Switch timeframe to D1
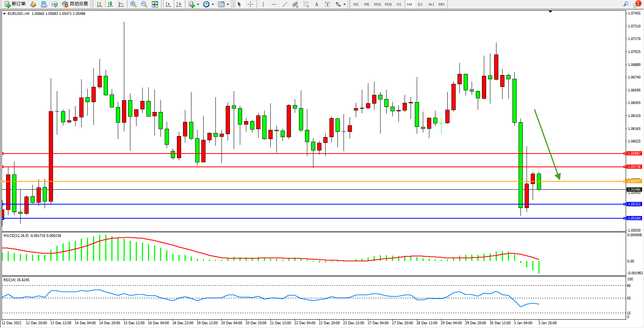This screenshot has height=328, width=644. [420, 5]
